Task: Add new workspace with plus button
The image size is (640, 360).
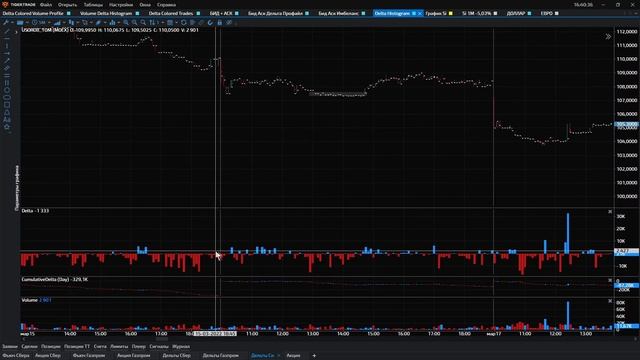Action: [x=314, y=356]
